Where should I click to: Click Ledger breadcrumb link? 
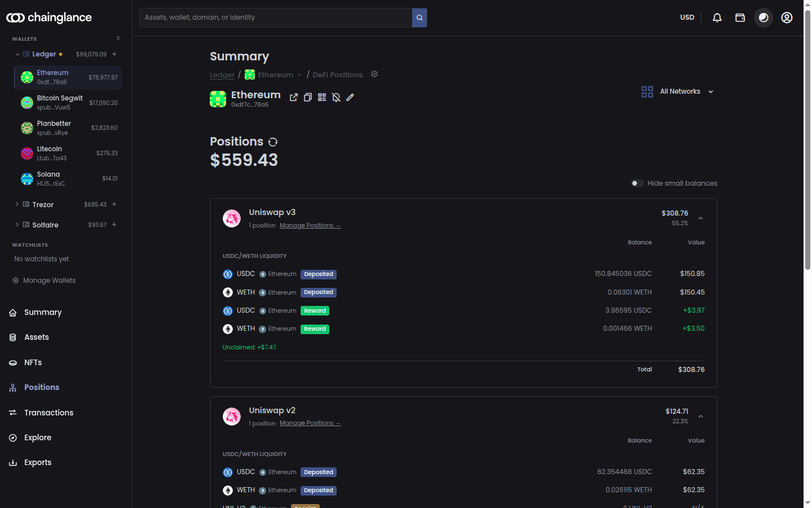tap(222, 75)
